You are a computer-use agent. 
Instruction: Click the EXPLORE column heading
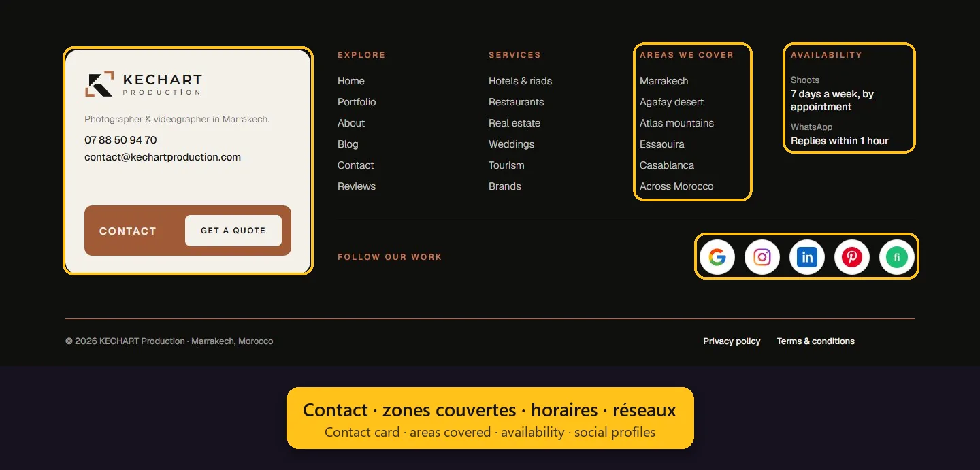(361, 55)
